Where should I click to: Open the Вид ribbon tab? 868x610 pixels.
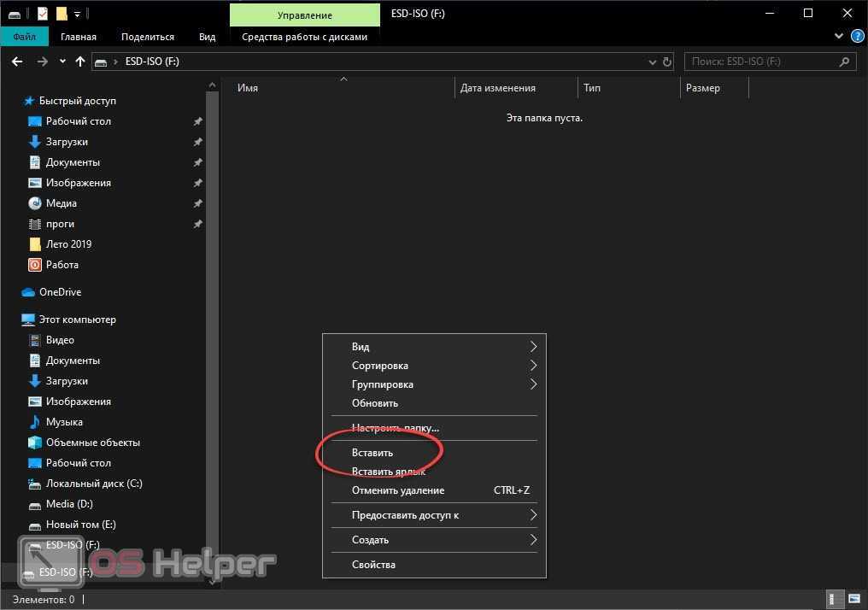tap(207, 37)
